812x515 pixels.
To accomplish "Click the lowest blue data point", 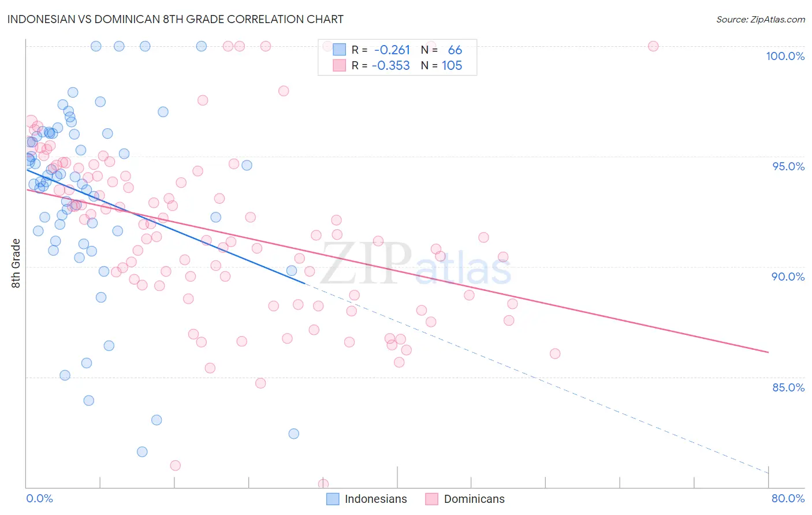I will [x=142, y=451].
